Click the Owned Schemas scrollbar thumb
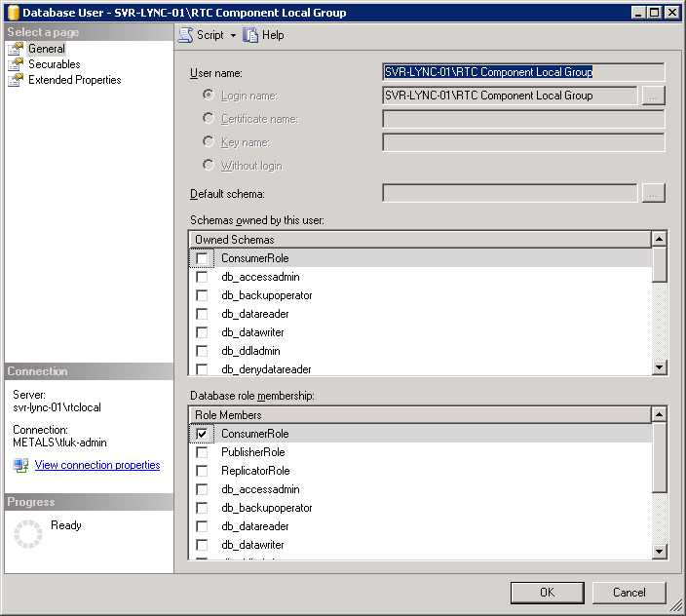Image resolution: width=686 pixels, height=616 pixels. (x=660, y=265)
